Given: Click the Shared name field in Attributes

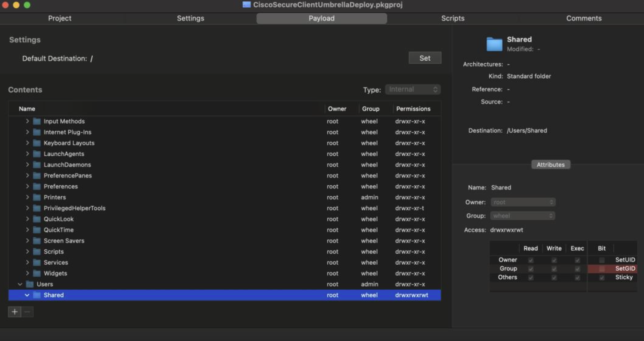Looking at the screenshot, I should pos(501,188).
